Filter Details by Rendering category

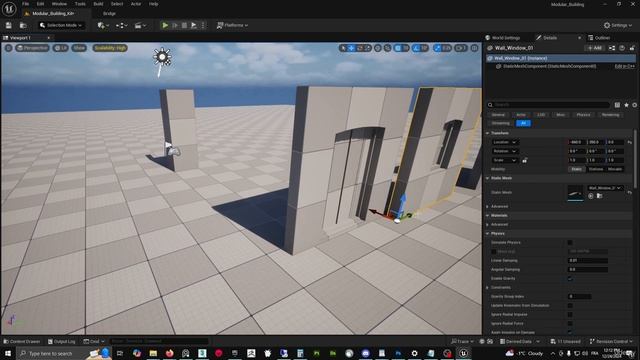click(610, 115)
